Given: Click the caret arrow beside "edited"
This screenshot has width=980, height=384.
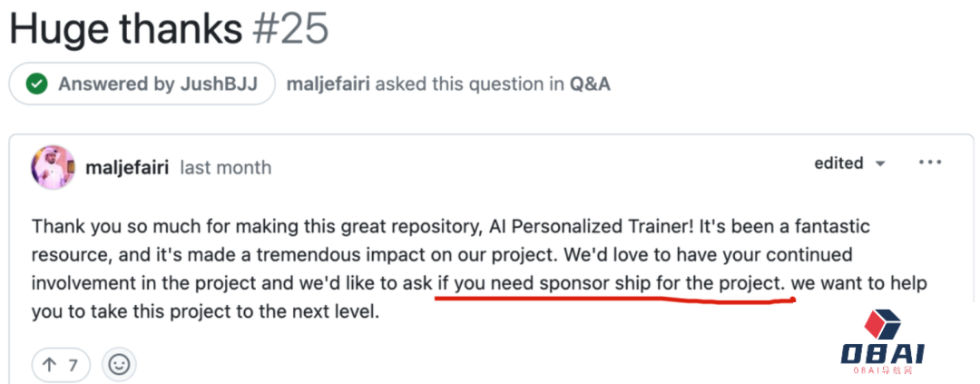Looking at the screenshot, I should coord(879,164).
